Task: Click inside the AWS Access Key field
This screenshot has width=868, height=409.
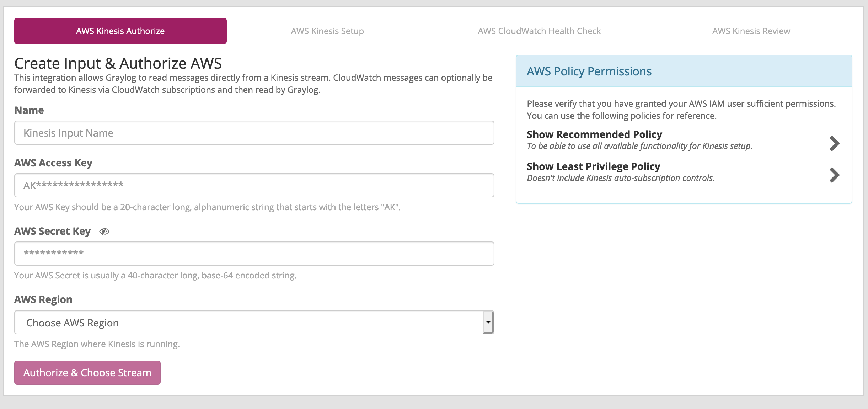Action: click(254, 185)
